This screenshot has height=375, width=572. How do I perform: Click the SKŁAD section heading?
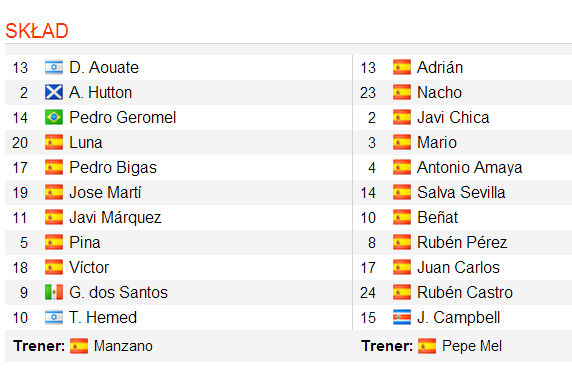[37, 31]
